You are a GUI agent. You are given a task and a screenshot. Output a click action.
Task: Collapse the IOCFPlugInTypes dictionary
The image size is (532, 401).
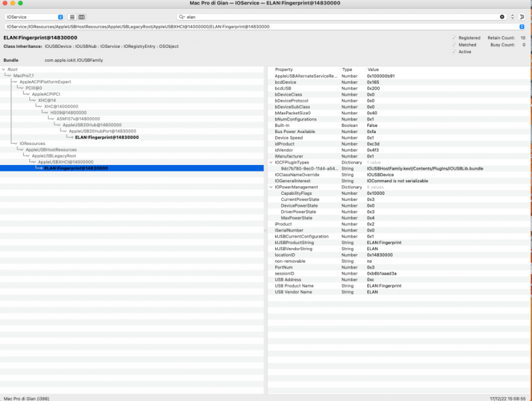271,162
